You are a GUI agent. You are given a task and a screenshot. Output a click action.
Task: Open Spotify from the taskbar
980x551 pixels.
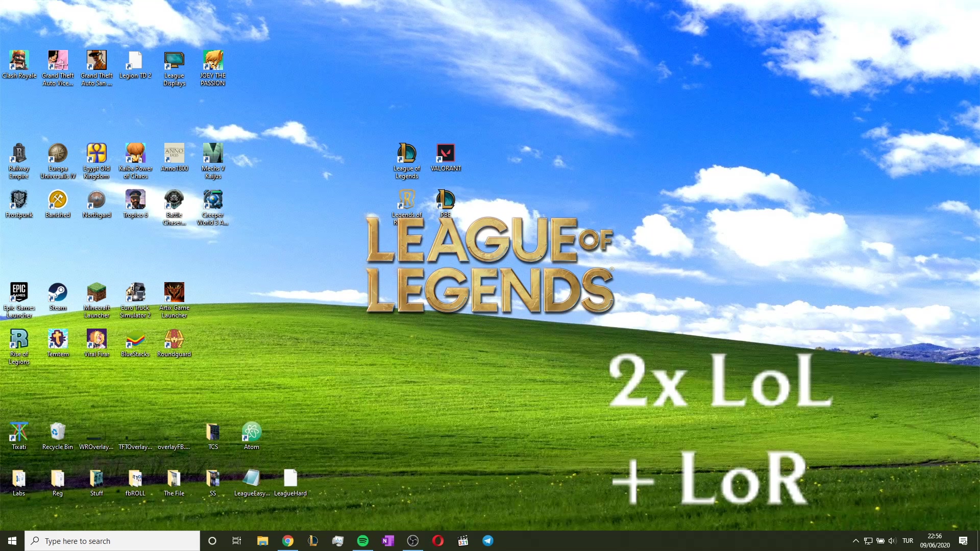[363, 541]
